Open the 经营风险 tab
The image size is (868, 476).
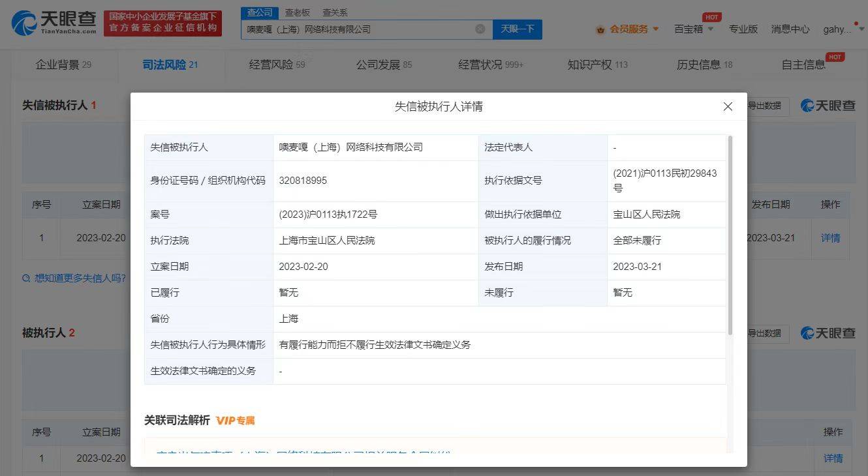pos(277,65)
